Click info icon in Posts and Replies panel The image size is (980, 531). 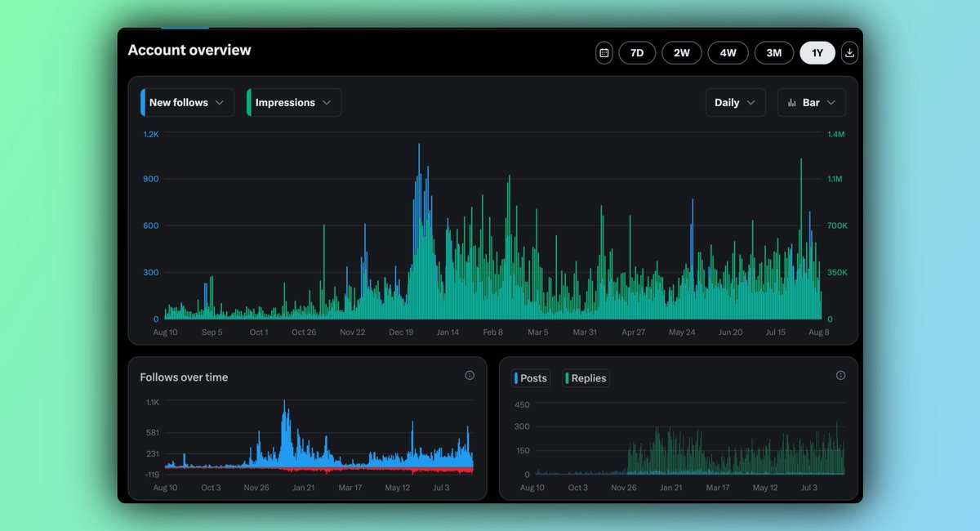tap(840, 376)
